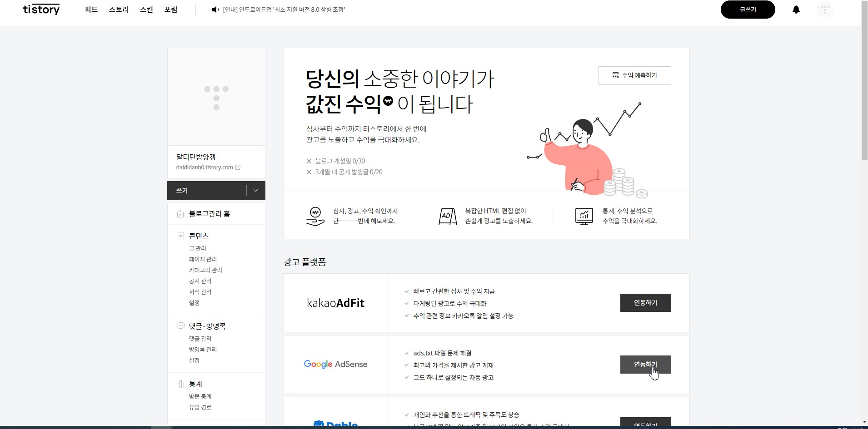Open 공지 관리 in sidebar

[200, 281]
